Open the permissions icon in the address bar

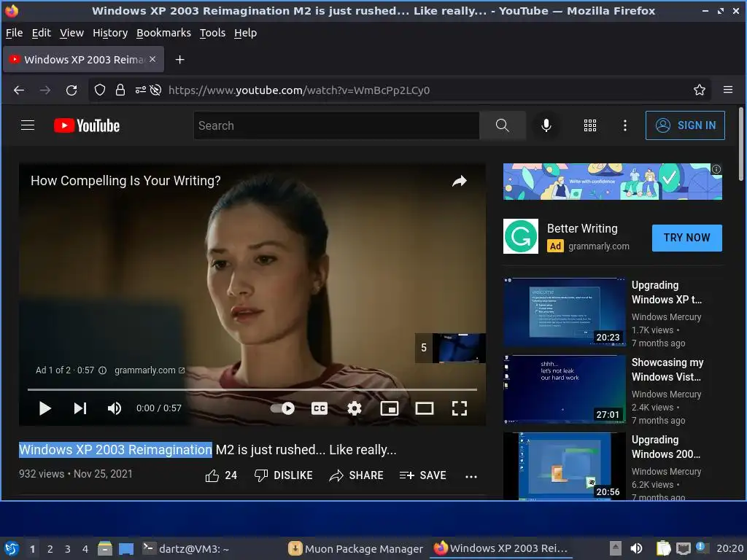tap(141, 90)
